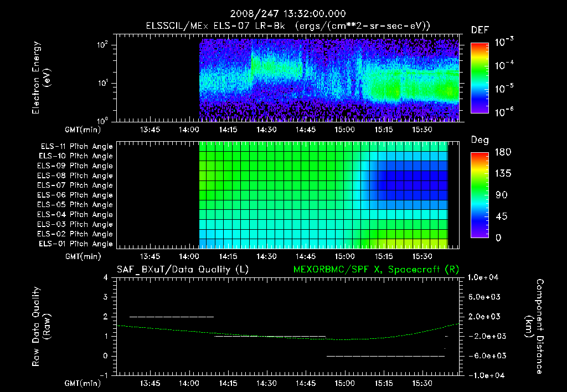Click the ELS-01 Pitch Angle row label

(76, 244)
